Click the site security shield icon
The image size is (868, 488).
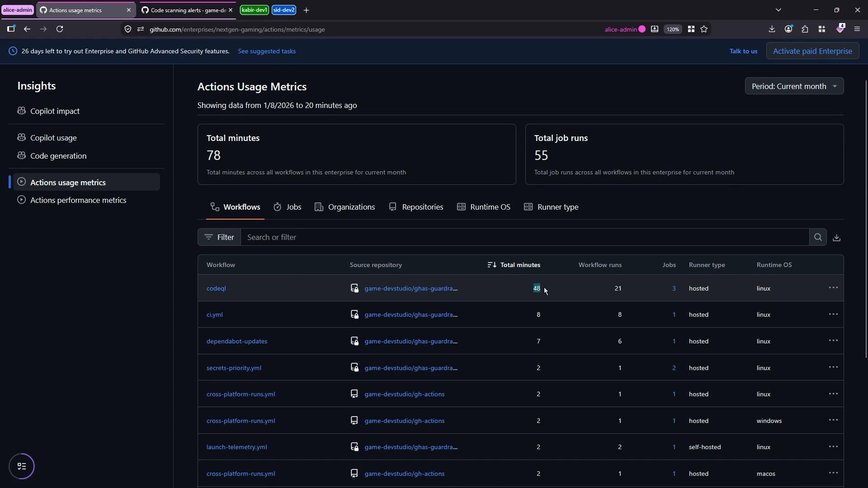pos(128,29)
